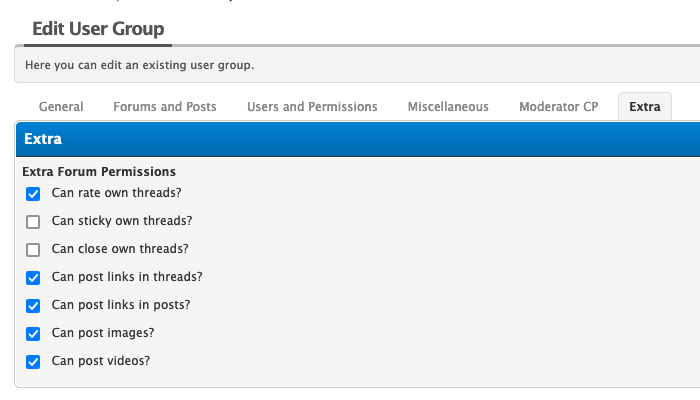Uncheck the "Can rate own threads?" checkbox

click(33, 193)
